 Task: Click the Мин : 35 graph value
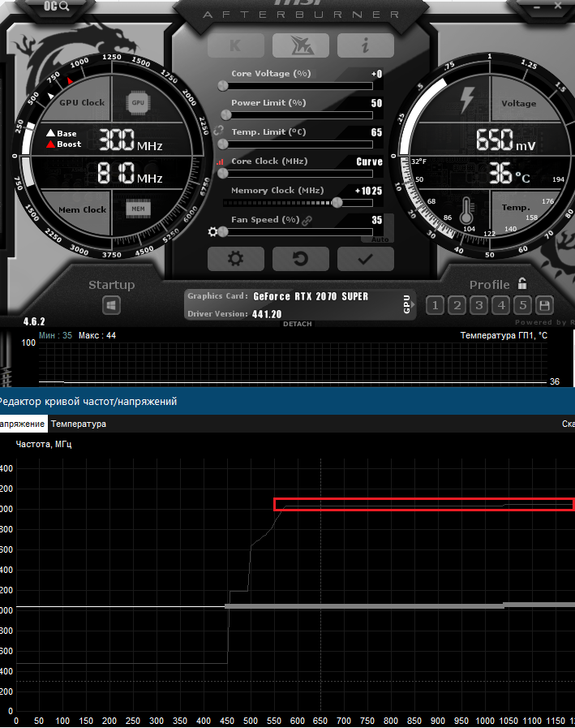click(x=55, y=335)
